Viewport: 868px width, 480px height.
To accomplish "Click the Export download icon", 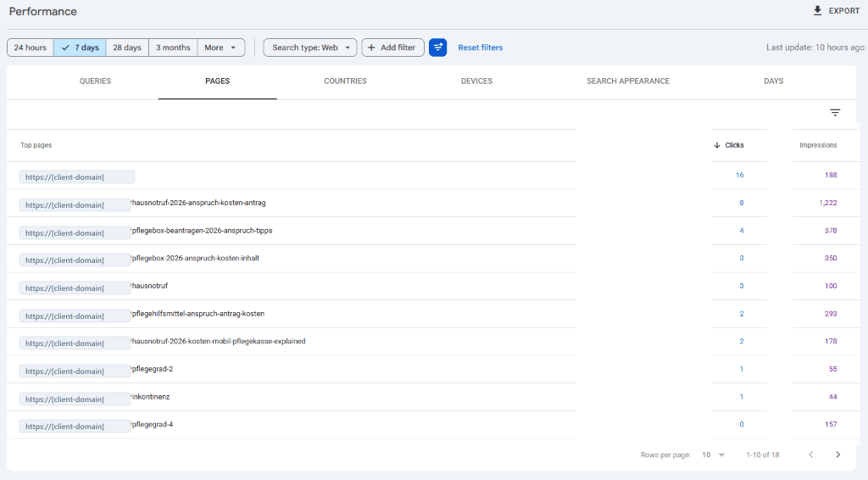I will pyautogui.click(x=817, y=10).
